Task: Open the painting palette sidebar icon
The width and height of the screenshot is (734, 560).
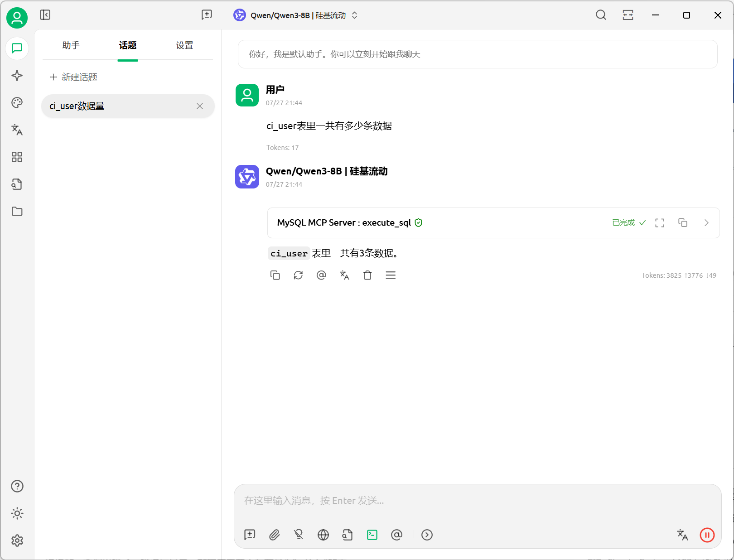Action: [17, 103]
